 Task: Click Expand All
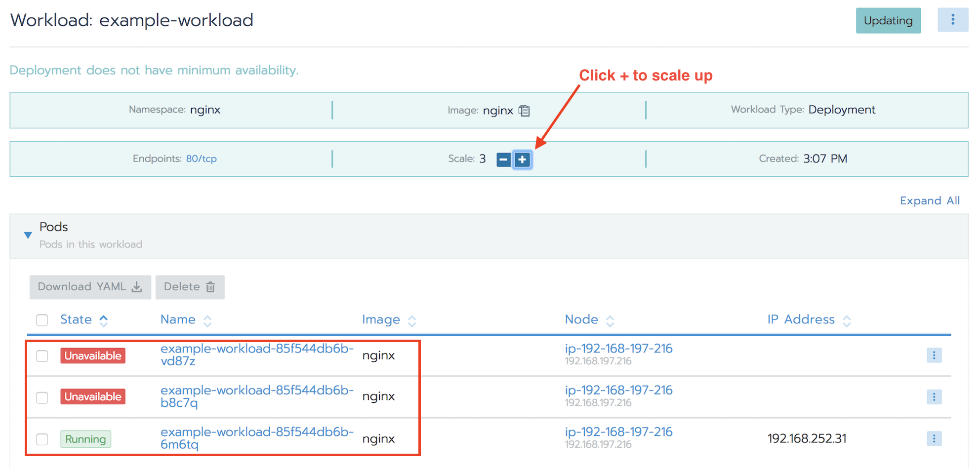pos(929,200)
